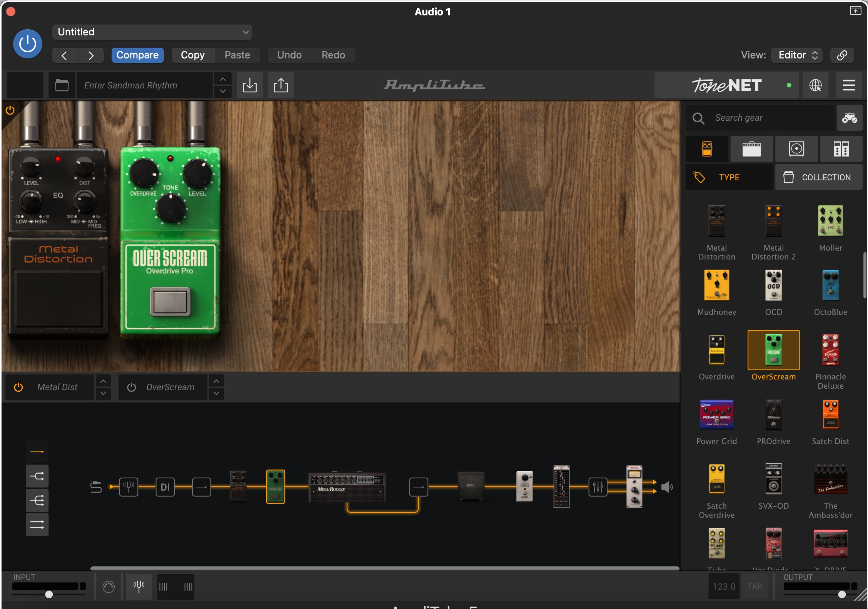Click the link chain icon

coord(842,55)
